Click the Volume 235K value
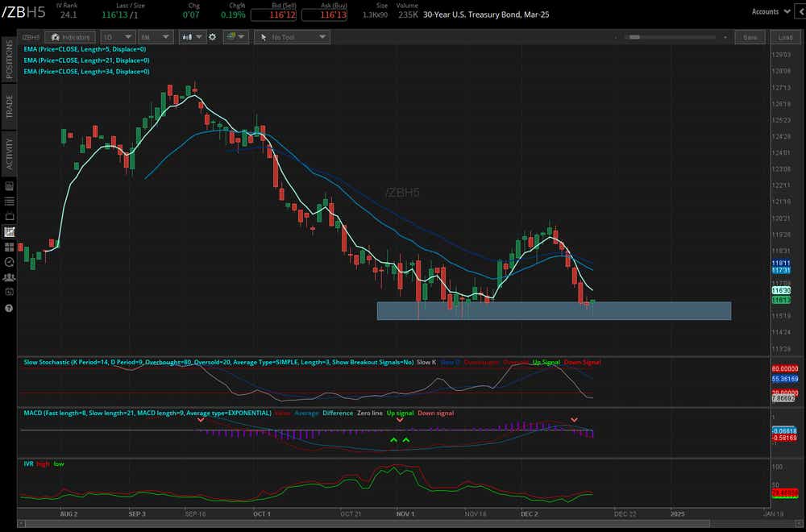The height and width of the screenshot is (532, 806). coord(408,15)
